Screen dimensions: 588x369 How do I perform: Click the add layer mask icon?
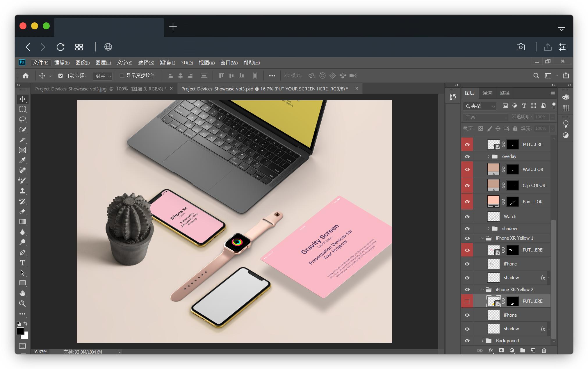click(x=501, y=350)
